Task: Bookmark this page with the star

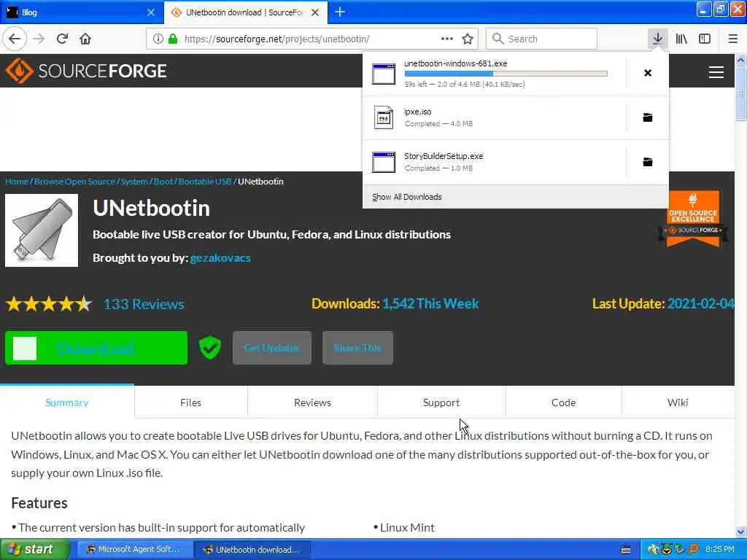Action: pos(468,39)
